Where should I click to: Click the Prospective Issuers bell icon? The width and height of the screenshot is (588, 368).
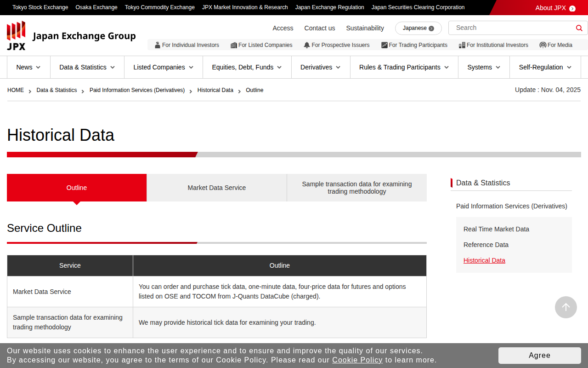pyautogui.click(x=307, y=45)
